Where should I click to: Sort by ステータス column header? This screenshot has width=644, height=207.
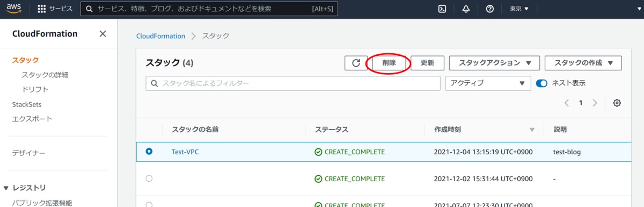(x=332, y=130)
